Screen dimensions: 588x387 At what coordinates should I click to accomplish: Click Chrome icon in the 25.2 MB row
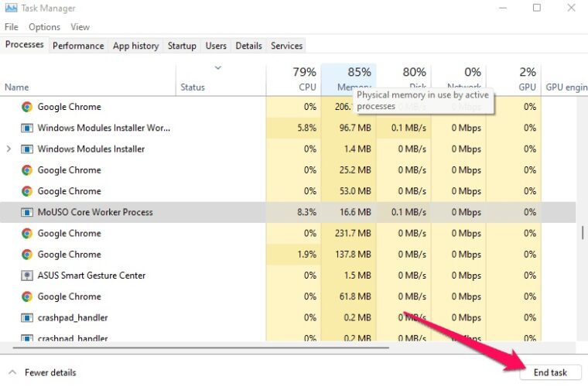click(x=26, y=170)
